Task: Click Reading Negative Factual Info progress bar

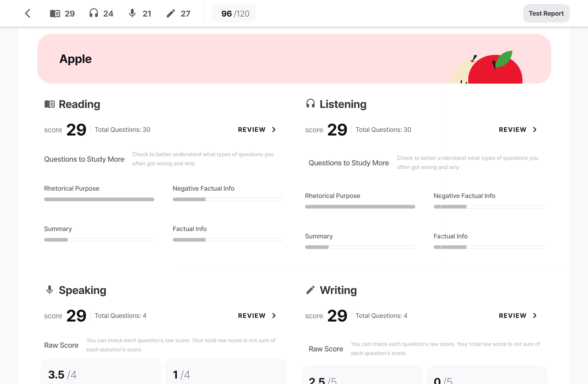Action: (228, 199)
